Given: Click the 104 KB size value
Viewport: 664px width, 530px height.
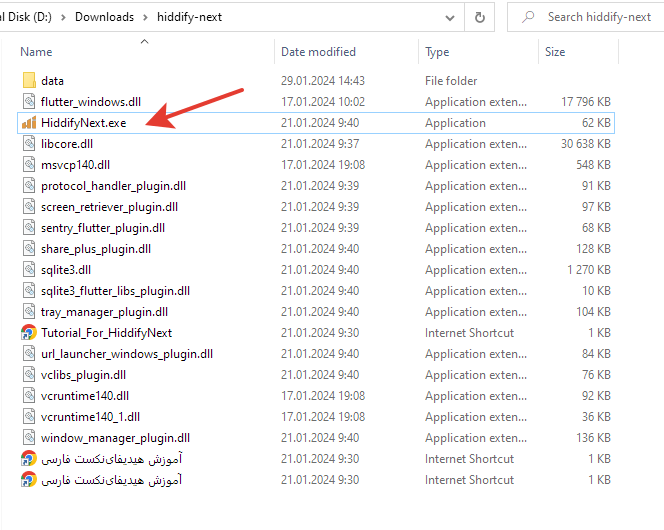Looking at the screenshot, I should pos(593,312).
